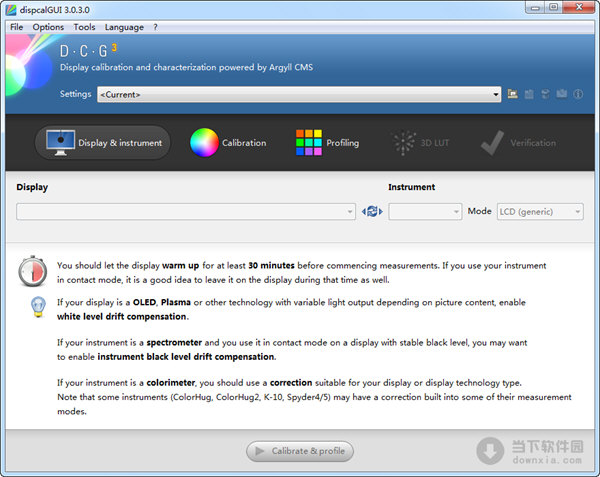Open the Options menu
The image size is (600, 477).
tap(48, 27)
